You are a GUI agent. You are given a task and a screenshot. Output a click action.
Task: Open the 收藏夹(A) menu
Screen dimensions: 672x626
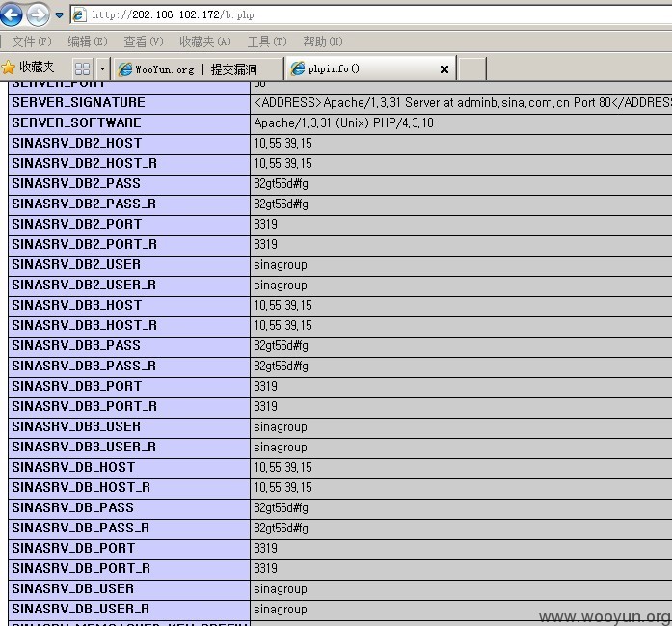click(204, 41)
